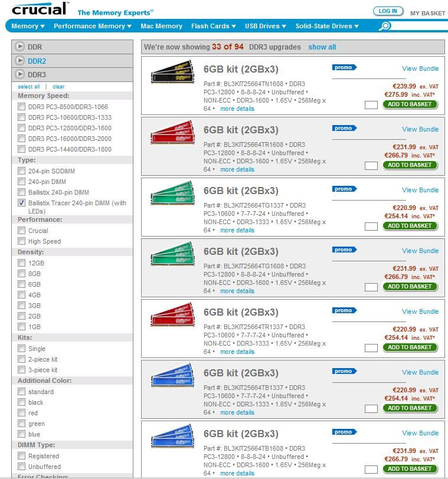Screen dimensions: 448x479
Task: Expand the DDR2 memory section
Action: click(72, 61)
